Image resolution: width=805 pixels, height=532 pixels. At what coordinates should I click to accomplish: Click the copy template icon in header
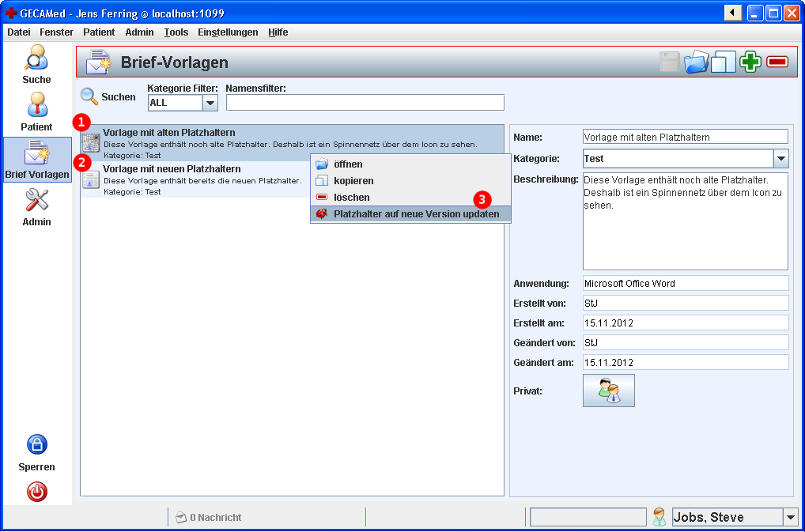tap(724, 62)
